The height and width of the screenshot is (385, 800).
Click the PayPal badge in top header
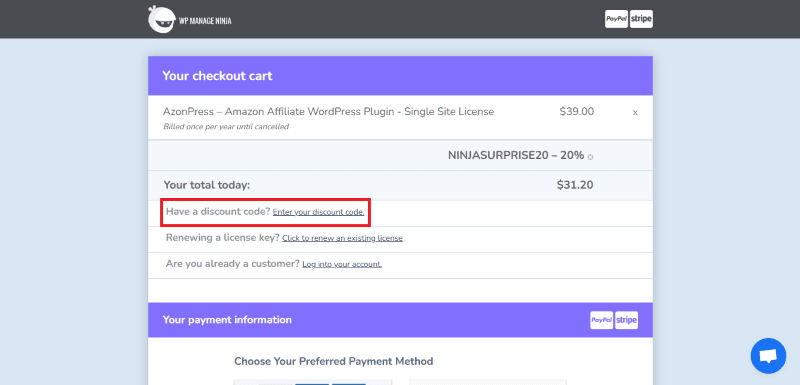pyautogui.click(x=616, y=19)
